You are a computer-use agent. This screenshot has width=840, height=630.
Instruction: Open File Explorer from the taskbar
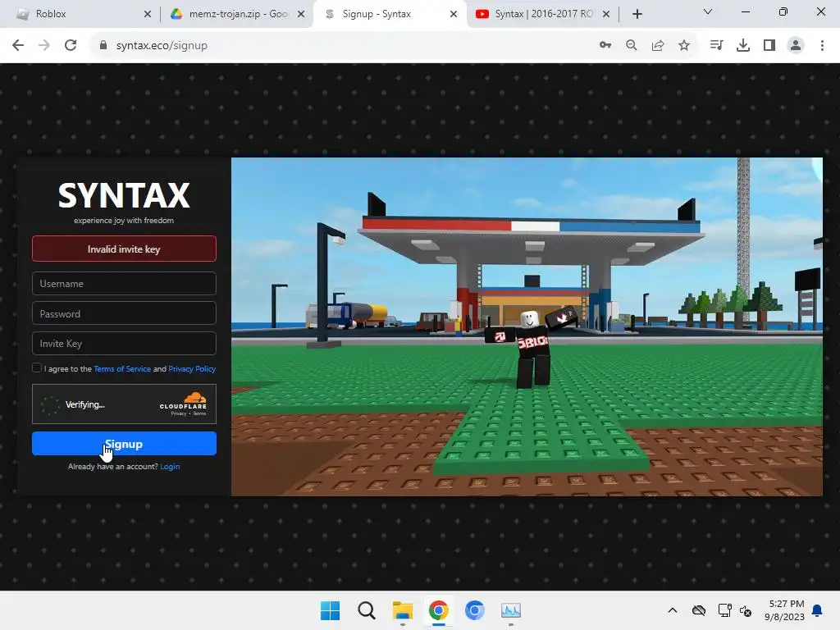(402, 610)
